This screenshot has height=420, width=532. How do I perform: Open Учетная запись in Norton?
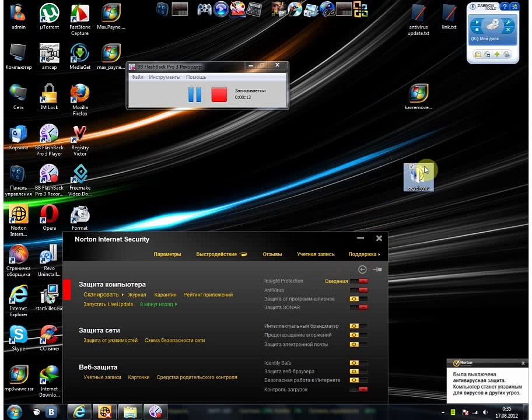(x=316, y=254)
